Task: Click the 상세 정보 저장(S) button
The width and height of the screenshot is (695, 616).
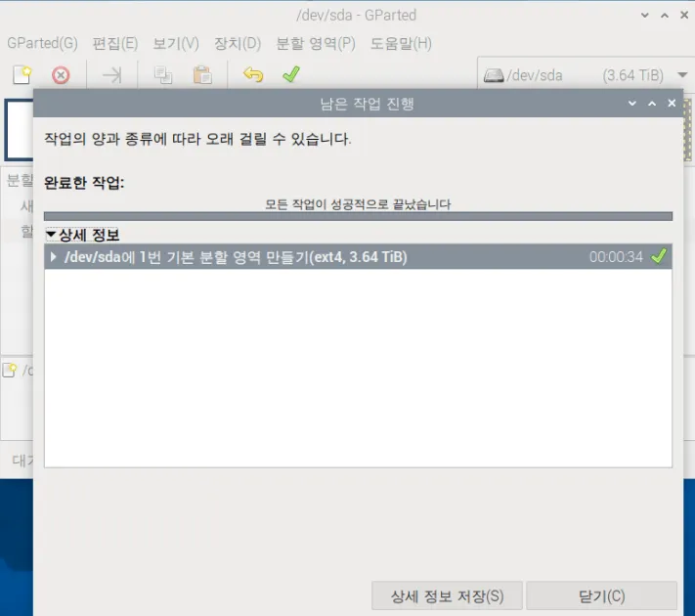Action: point(448,596)
